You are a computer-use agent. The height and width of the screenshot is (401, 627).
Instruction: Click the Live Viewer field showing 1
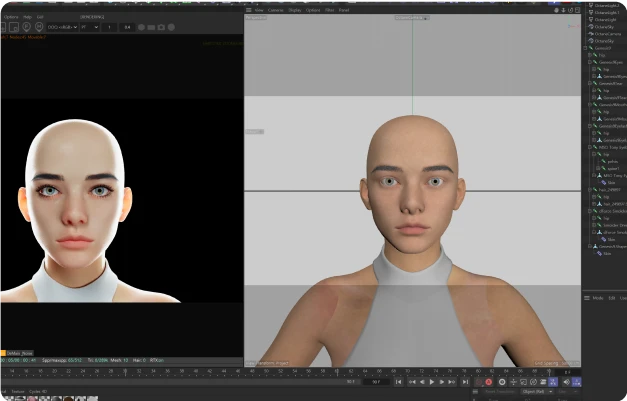click(x=109, y=27)
